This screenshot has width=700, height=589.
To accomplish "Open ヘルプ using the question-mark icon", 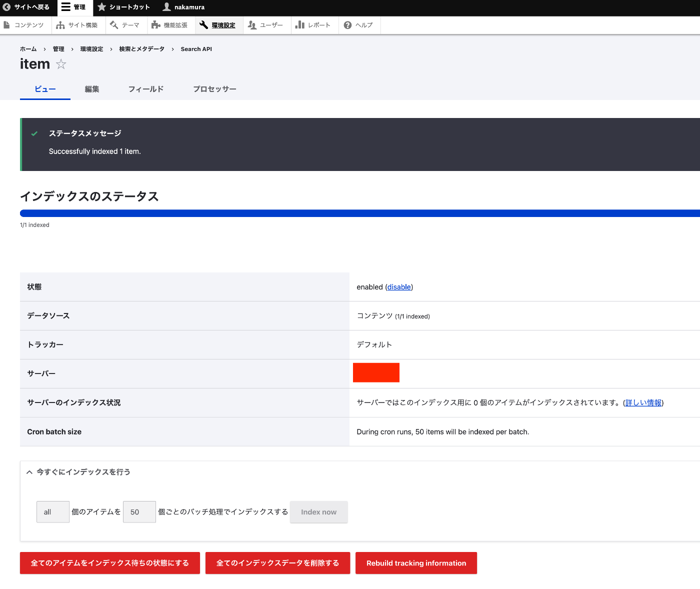I will point(347,24).
